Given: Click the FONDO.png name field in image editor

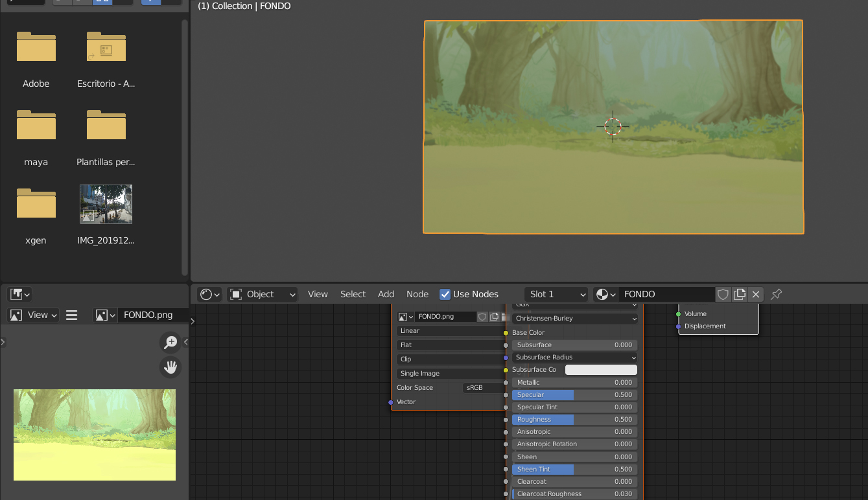Looking at the screenshot, I should (x=153, y=315).
